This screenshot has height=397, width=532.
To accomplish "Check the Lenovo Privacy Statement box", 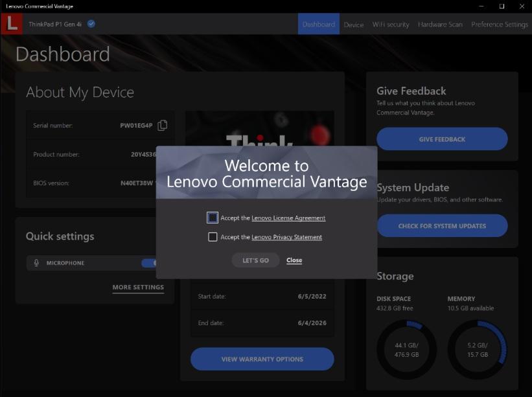I will pyautogui.click(x=213, y=236).
